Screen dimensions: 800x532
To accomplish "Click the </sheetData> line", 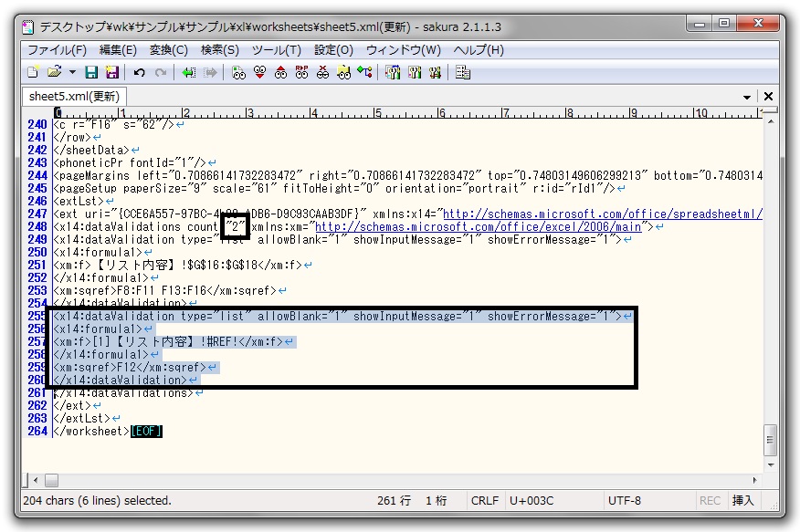I will click(x=92, y=151).
